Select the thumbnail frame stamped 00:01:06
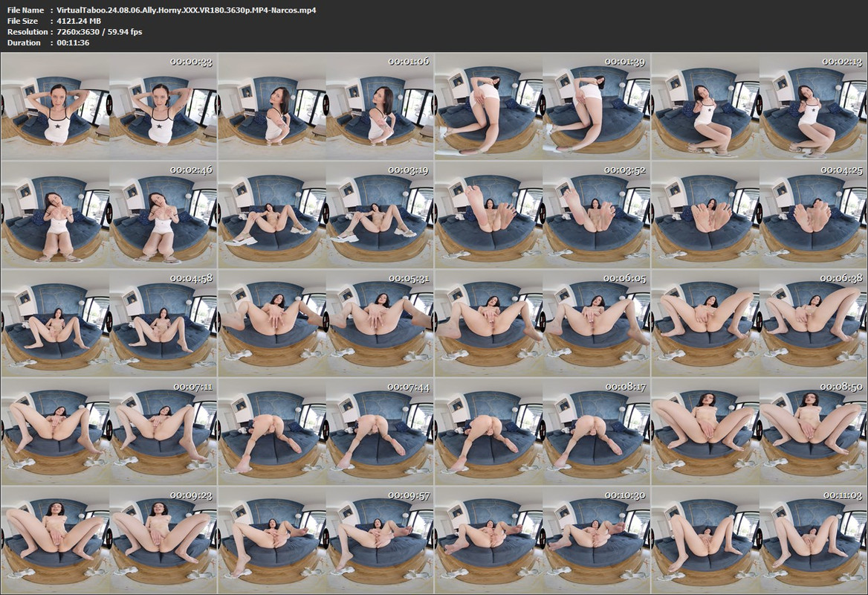 tap(325, 107)
